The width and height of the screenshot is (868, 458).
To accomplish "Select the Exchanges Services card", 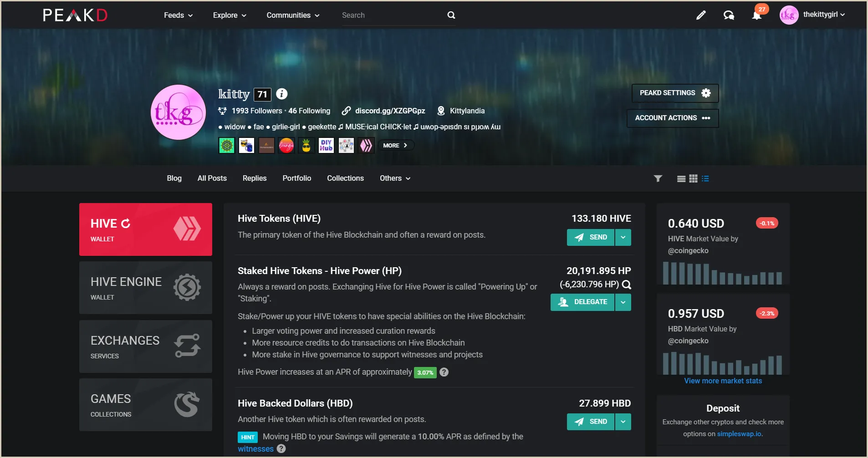I will [146, 346].
